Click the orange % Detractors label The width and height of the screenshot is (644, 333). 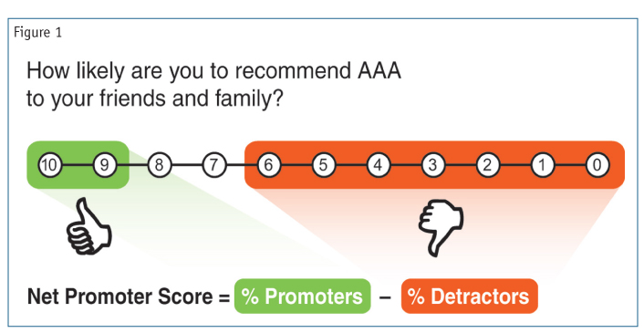coord(469,296)
